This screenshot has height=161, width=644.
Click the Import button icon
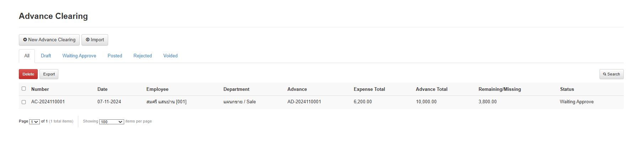point(88,40)
